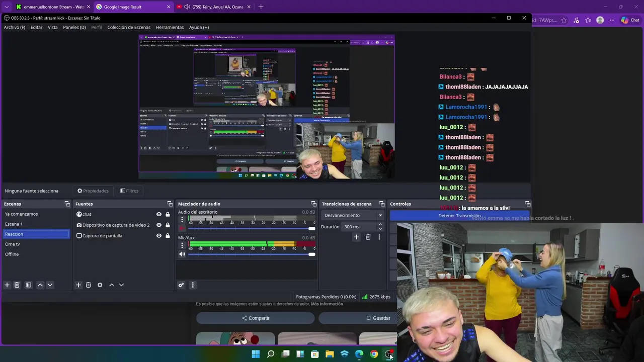The height and width of the screenshot is (362, 644).
Task: Open Más información link
Action: 327,304
